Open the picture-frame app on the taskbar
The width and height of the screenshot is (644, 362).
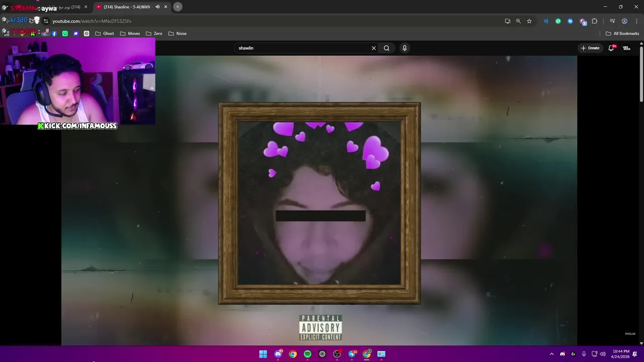click(x=381, y=354)
